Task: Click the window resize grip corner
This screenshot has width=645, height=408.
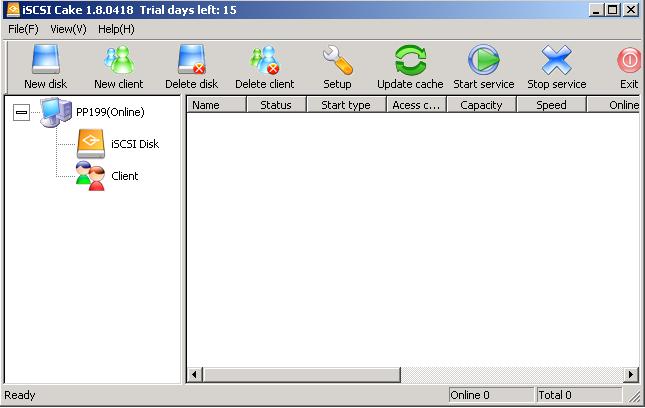Action: tap(633, 396)
